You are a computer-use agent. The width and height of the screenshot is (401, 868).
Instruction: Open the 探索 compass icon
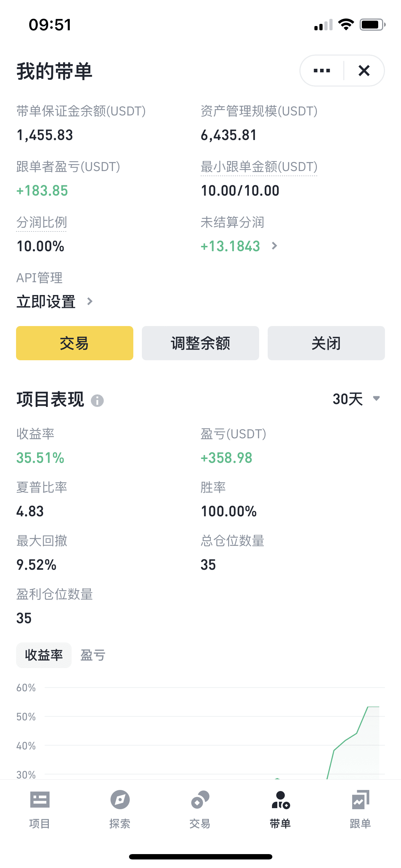tap(120, 800)
